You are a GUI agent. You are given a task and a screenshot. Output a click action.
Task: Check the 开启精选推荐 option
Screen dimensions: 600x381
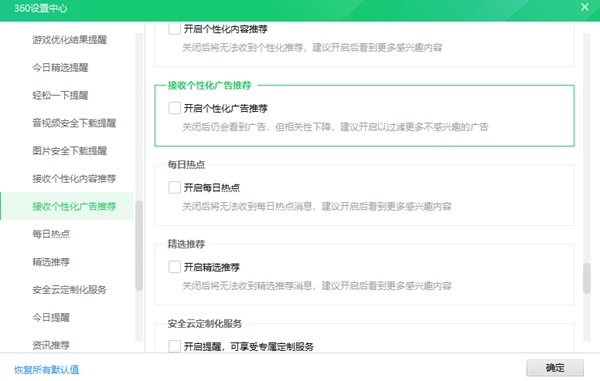(174, 267)
